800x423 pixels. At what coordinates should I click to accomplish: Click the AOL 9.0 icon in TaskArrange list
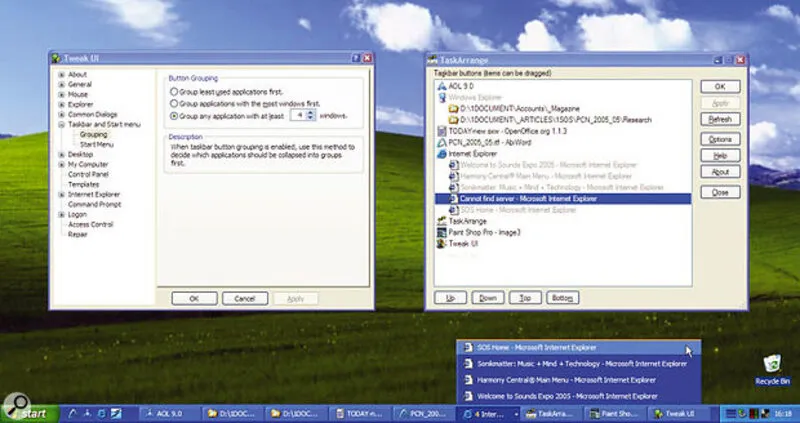click(442, 86)
